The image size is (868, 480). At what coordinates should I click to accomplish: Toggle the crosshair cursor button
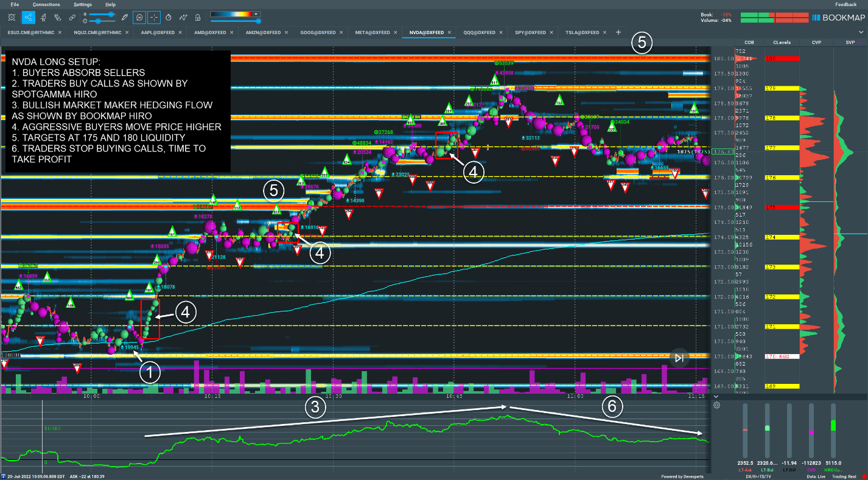pyautogui.click(x=155, y=17)
